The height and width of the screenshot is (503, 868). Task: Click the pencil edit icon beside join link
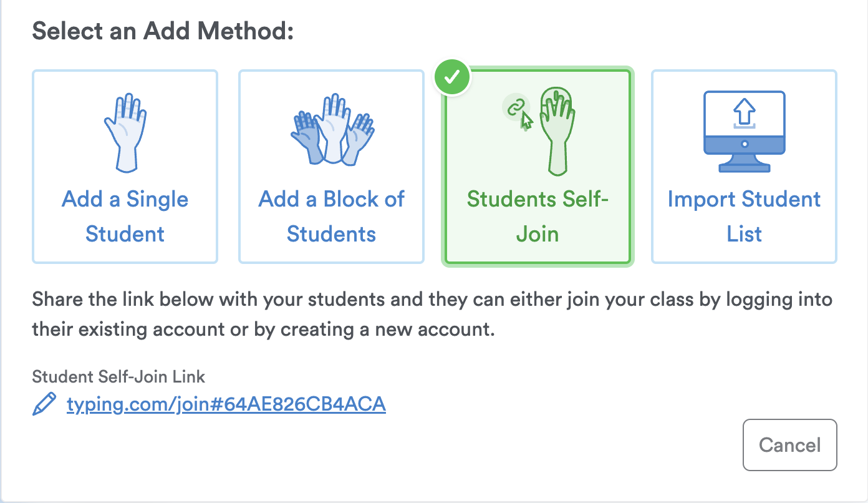point(44,405)
